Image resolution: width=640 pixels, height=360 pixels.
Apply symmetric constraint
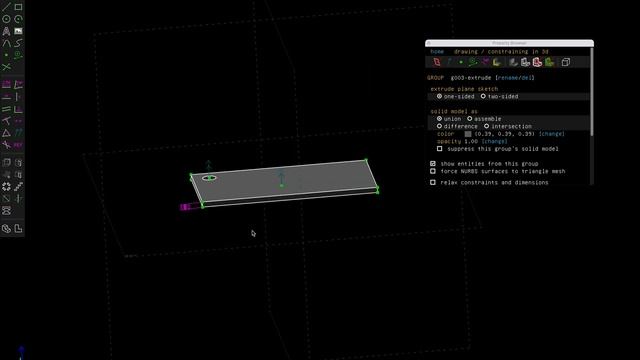18,121
